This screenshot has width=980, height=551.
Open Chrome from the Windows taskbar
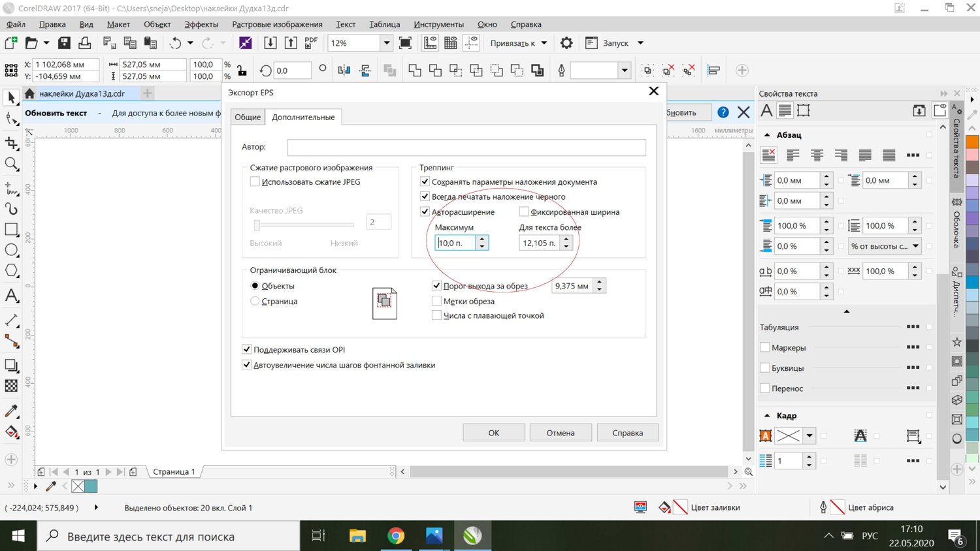click(x=395, y=536)
